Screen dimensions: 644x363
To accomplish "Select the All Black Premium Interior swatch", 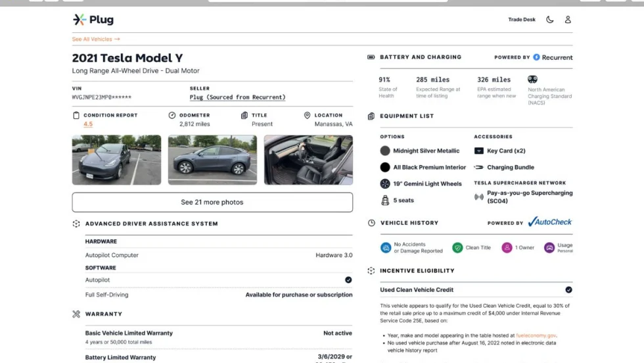I will pos(385,167).
